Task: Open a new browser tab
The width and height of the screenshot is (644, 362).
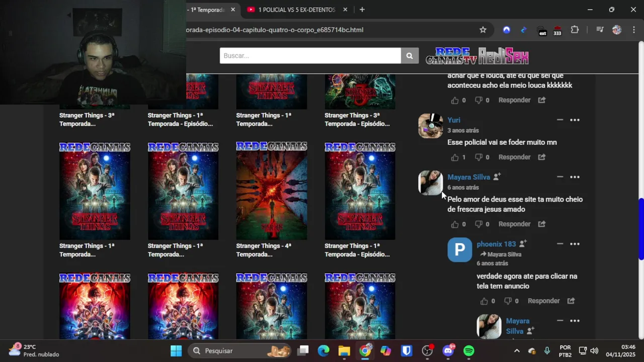Action: (362, 10)
